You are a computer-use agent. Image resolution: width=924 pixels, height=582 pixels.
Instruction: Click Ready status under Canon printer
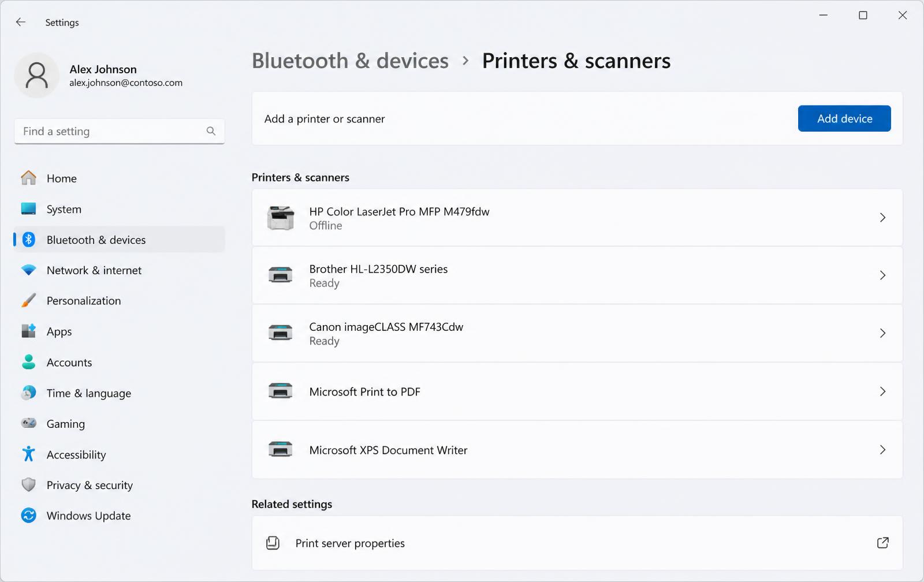[325, 341]
